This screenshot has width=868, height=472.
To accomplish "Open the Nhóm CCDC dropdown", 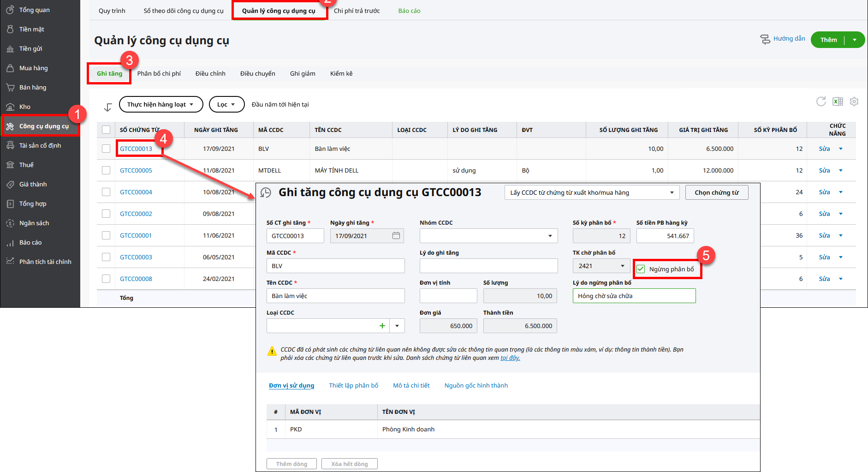I will 550,236.
